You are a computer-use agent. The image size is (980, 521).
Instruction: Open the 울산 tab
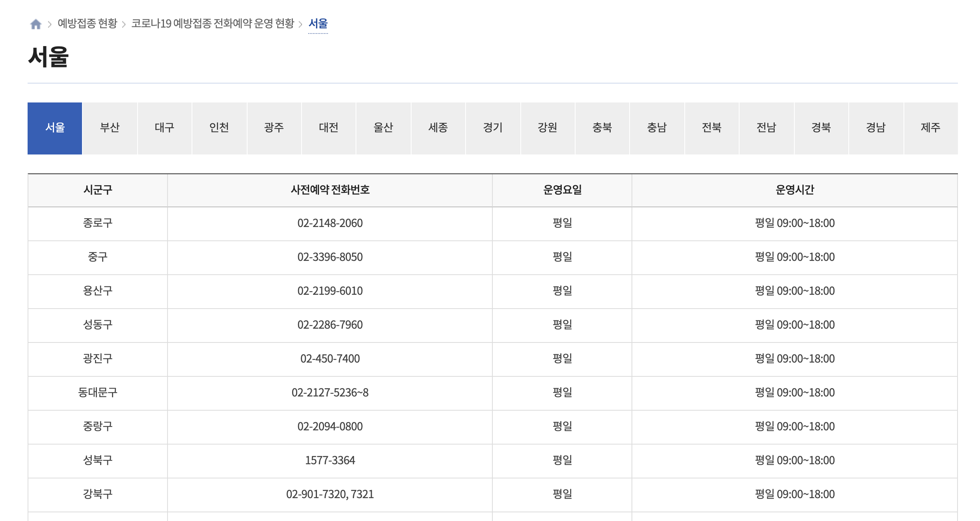click(383, 128)
